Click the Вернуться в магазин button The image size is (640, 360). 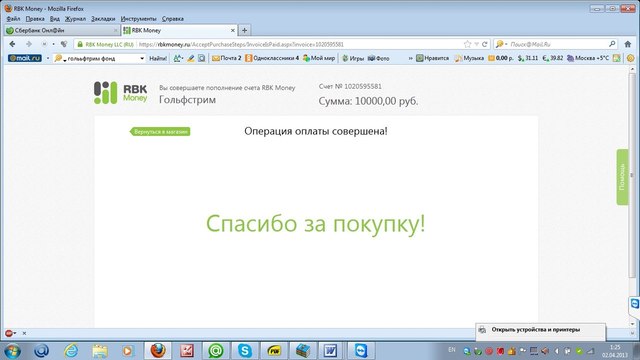click(160, 131)
